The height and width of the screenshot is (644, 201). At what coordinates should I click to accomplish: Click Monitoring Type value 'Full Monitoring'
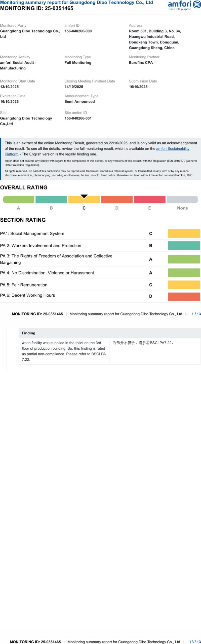click(78, 63)
